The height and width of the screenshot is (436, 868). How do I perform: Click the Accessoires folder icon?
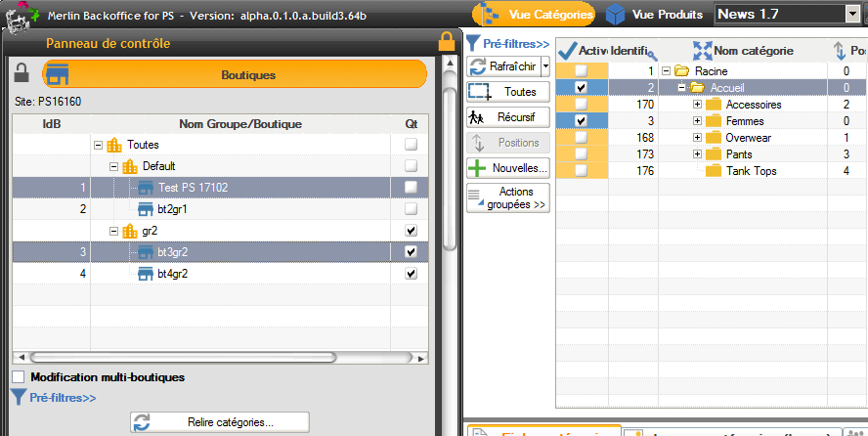(714, 105)
